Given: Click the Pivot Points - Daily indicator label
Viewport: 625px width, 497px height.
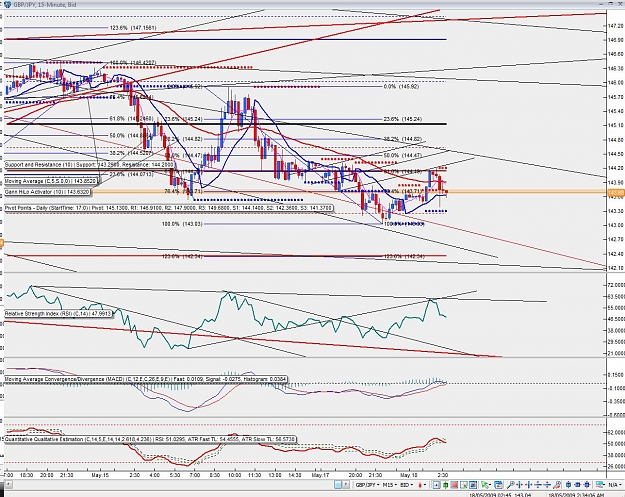Looking at the screenshot, I should click(x=167, y=208).
